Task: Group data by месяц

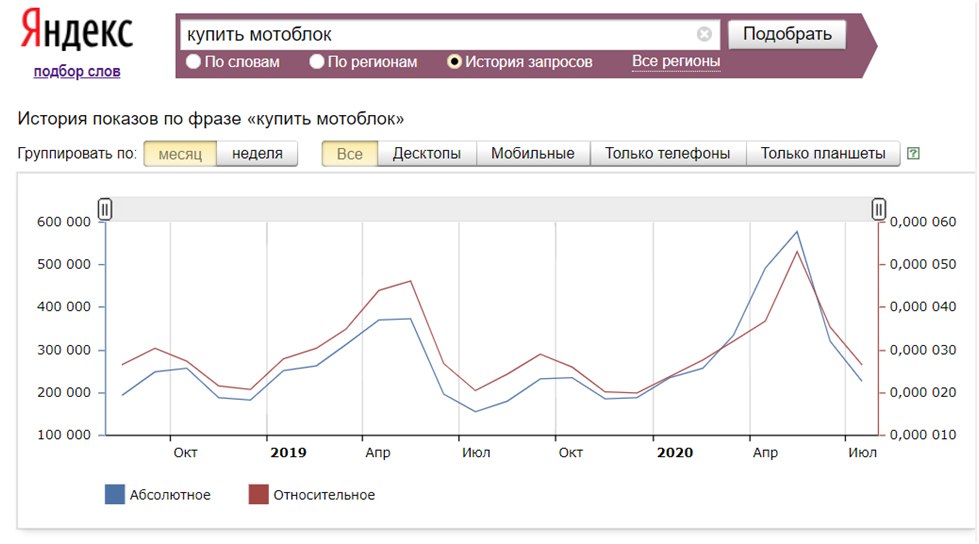Action: click(180, 154)
